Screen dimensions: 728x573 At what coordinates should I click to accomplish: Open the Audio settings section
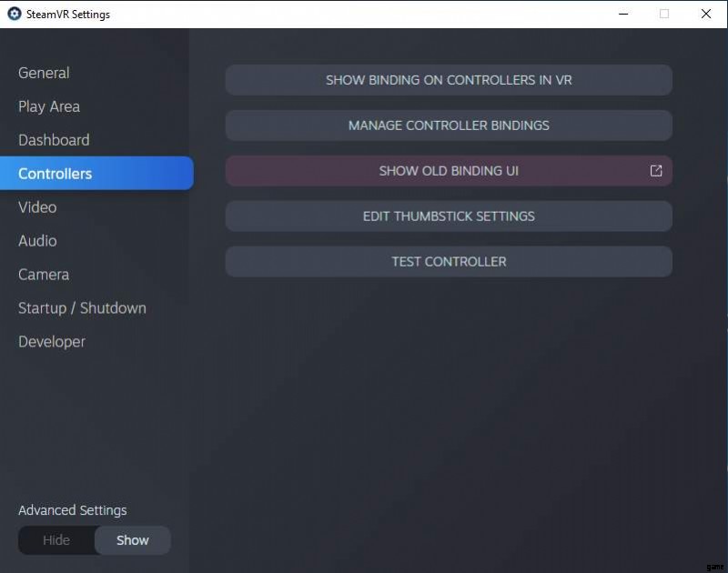[x=37, y=241]
